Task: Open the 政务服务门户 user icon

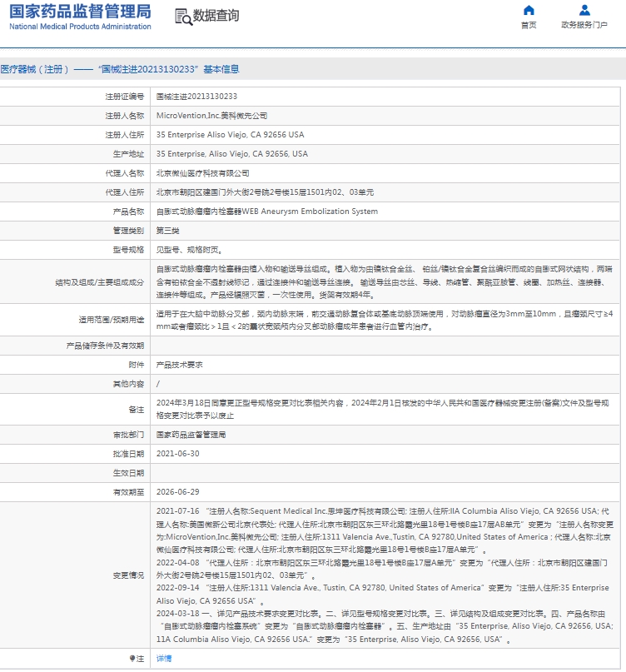Action: coord(584,10)
